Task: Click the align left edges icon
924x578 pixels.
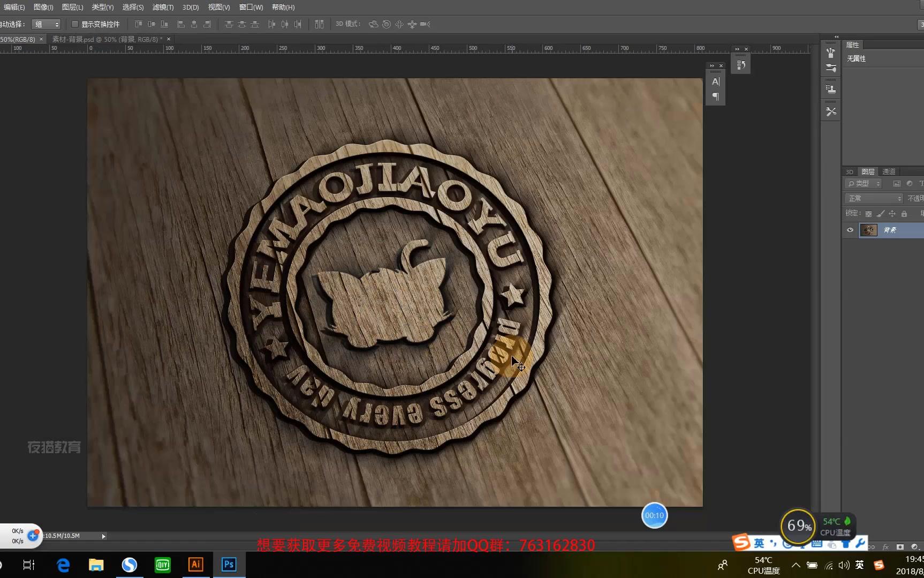Action: click(x=181, y=24)
